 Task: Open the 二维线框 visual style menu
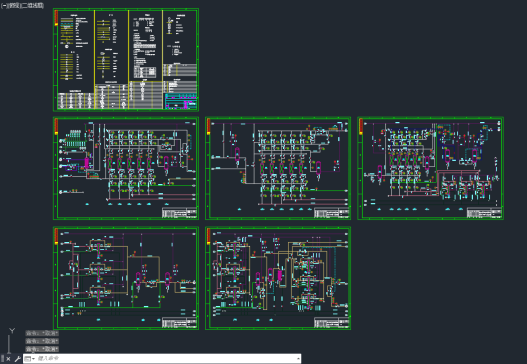point(33,5)
